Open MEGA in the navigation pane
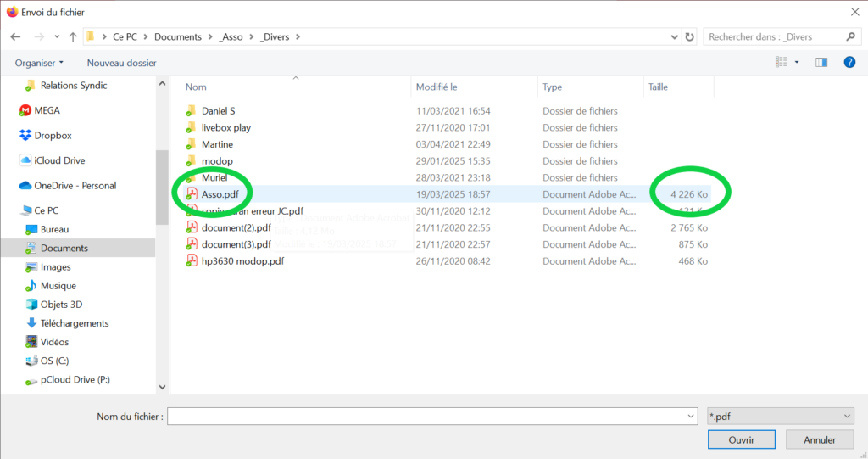This screenshot has width=868, height=459. pos(47,110)
